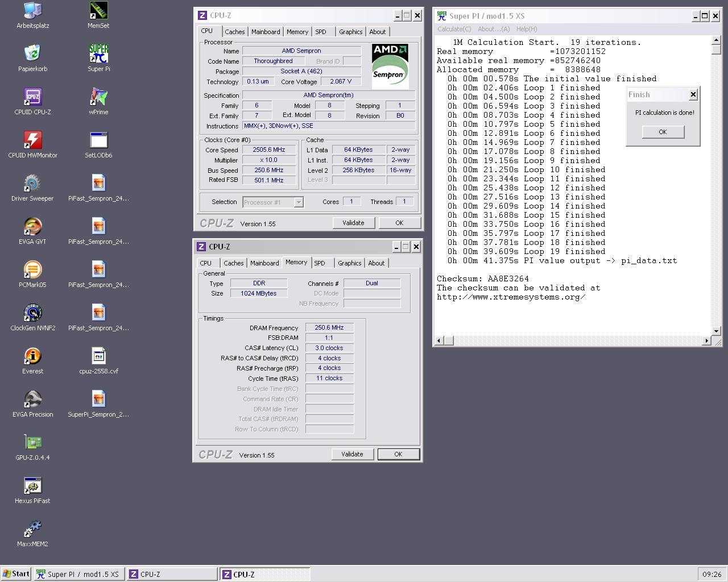Select the SuperPi_Sempron_2... archive icon
The height and width of the screenshot is (582, 728).
point(98,404)
